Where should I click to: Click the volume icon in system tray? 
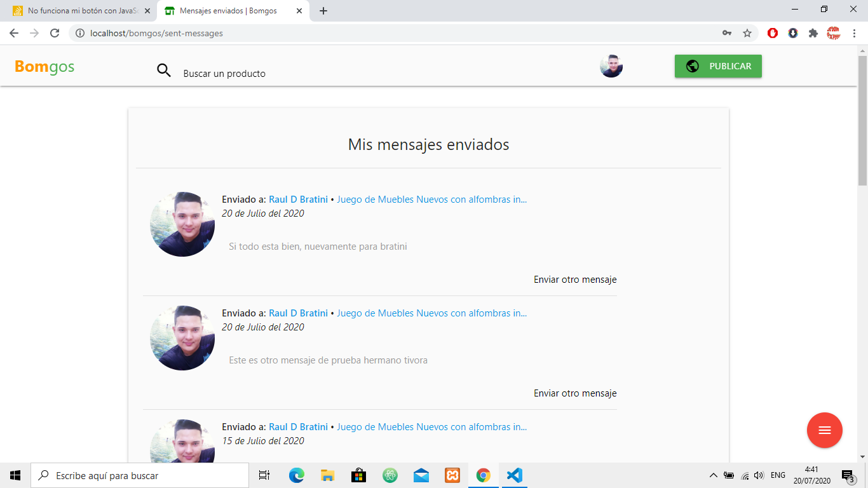pos(759,475)
